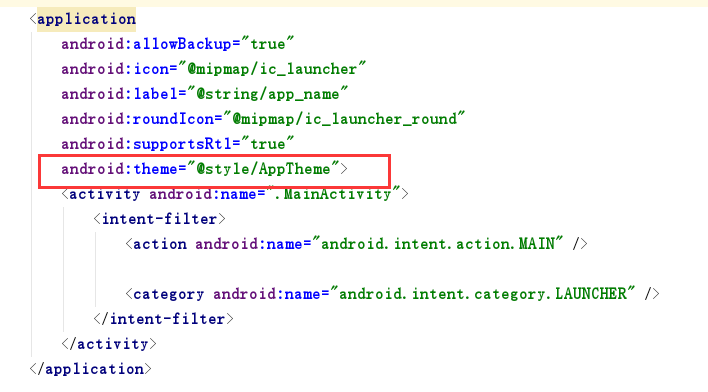Screen dimensions: 708x392
Task: Click the closing intent-filter tag
Action: click(x=163, y=319)
